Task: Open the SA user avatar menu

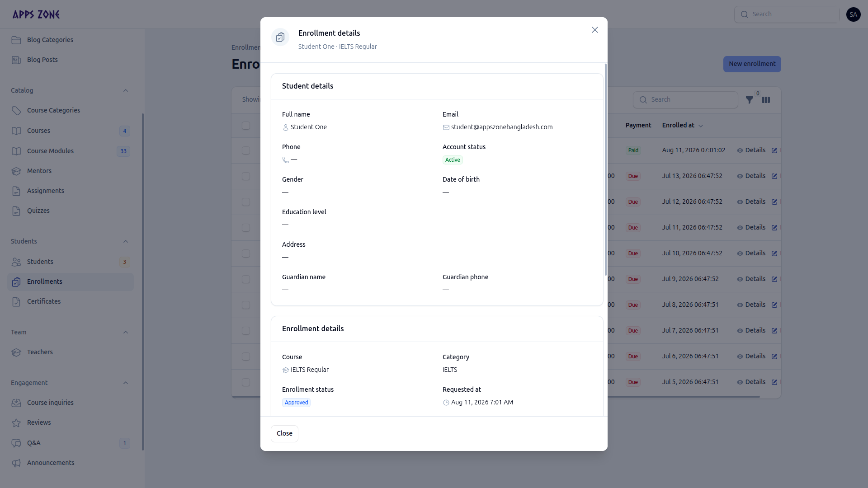Action: [x=854, y=14]
